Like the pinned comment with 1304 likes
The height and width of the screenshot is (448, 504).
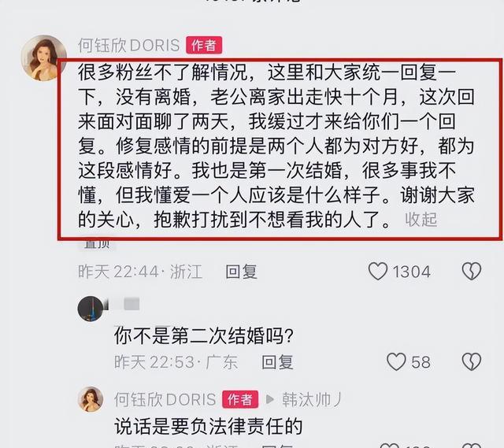point(378,272)
